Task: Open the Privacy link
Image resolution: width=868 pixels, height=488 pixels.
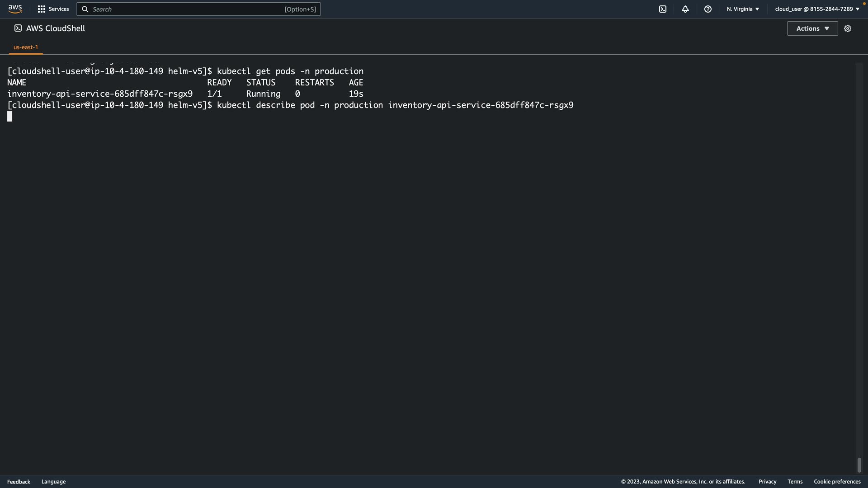Action: coord(767,482)
